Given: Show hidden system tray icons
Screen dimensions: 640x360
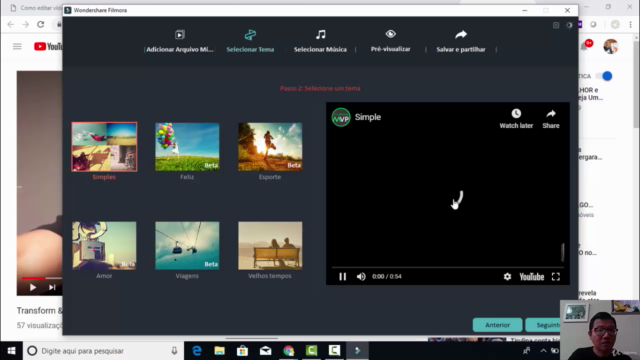Looking at the screenshot, I should (x=543, y=351).
